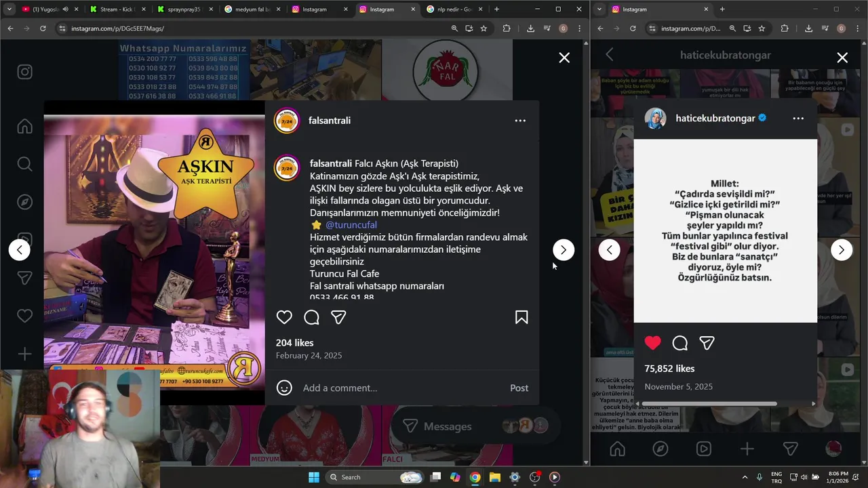Go to next post in right window
The width and height of the screenshot is (868, 488).
pos(842,249)
